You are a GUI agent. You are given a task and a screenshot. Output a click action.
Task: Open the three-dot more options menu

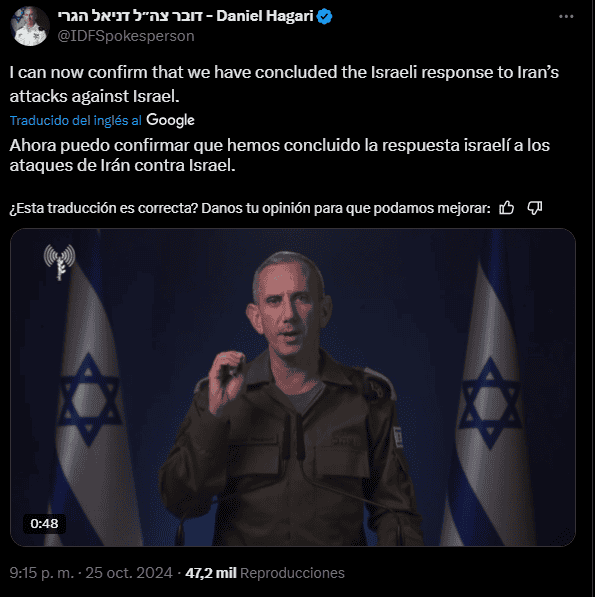click(566, 17)
